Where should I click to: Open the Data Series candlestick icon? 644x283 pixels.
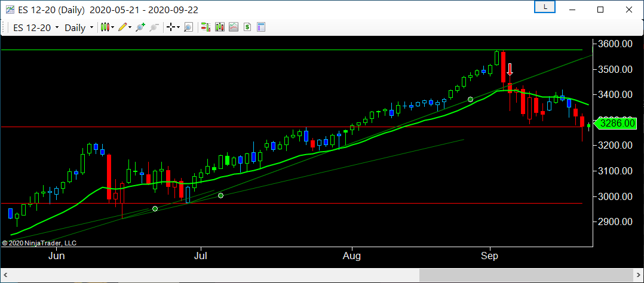coord(220,27)
